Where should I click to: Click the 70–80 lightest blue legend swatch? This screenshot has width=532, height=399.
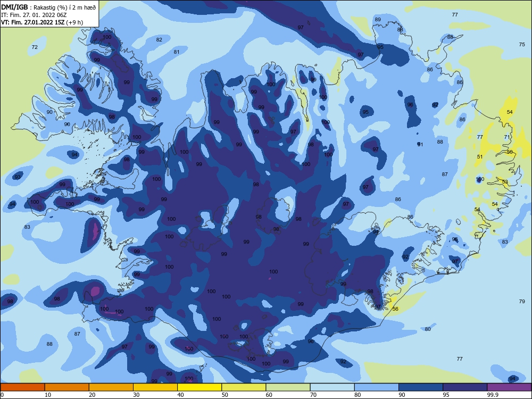(x=332, y=387)
